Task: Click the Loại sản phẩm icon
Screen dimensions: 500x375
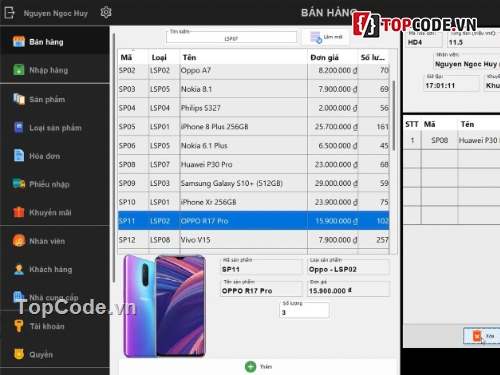Action: click(x=19, y=127)
